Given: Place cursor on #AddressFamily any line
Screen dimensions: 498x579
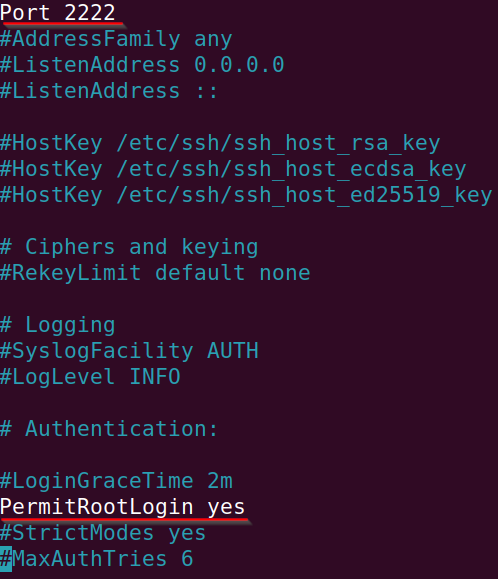Looking at the screenshot, I should (x=116, y=39).
